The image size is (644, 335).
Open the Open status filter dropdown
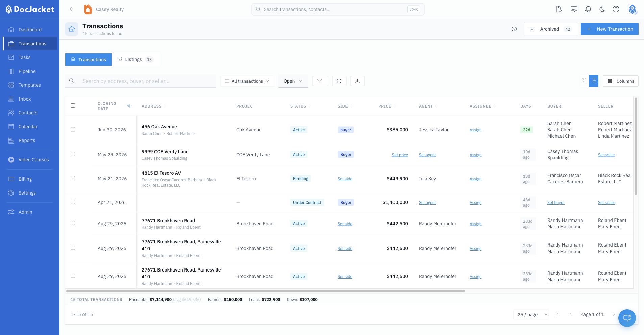pos(293,81)
